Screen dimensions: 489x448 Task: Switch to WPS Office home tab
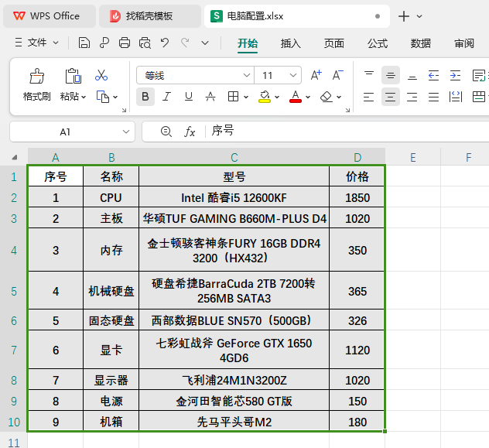(50, 16)
